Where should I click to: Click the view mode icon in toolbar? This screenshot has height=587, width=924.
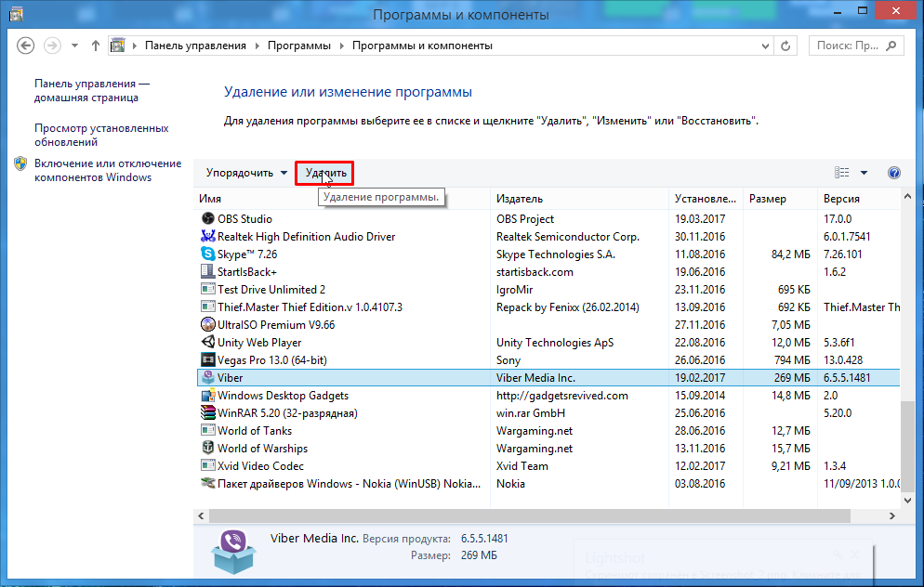[842, 173]
